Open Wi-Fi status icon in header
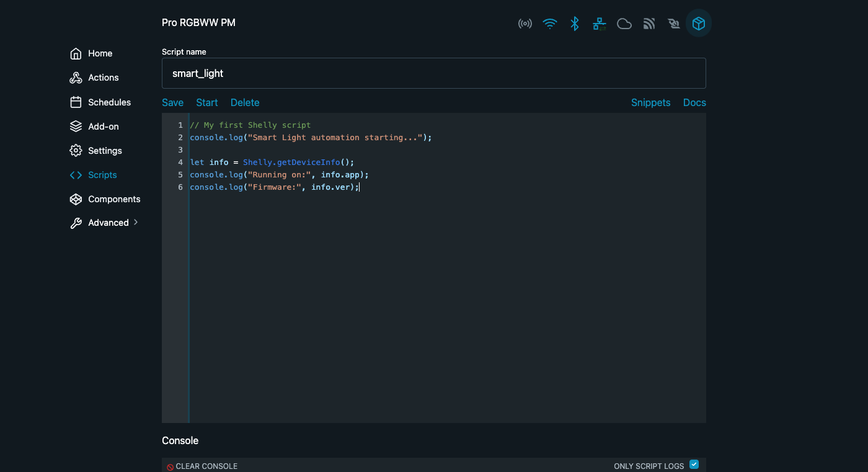The image size is (868, 472). pyautogui.click(x=550, y=24)
